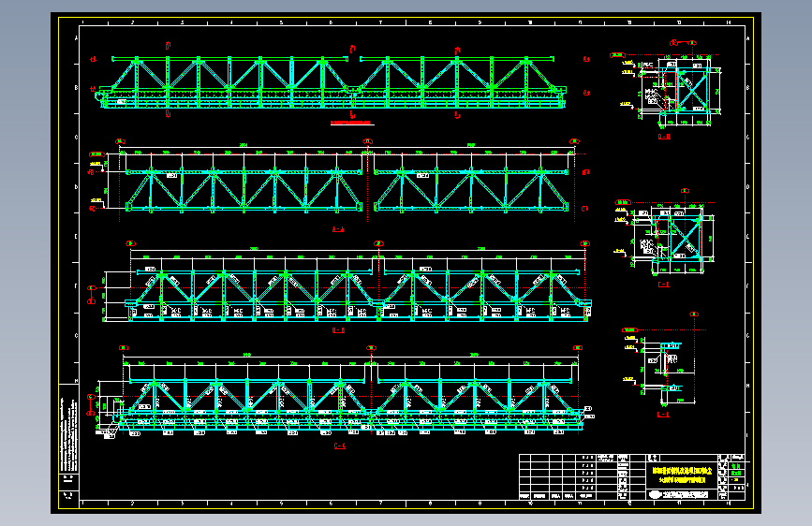Select the C-C section label
The image size is (812, 526).
click(x=340, y=446)
